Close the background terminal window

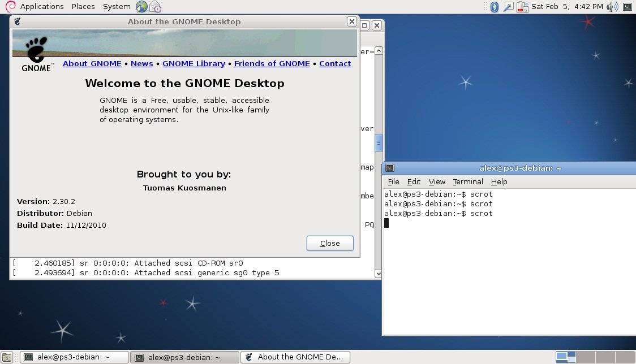coord(377,25)
